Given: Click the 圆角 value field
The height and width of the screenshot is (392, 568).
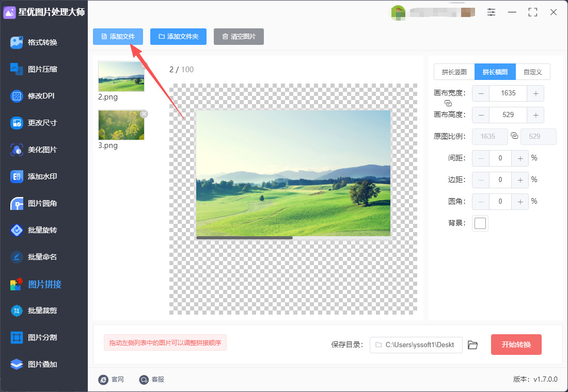Looking at the screenshot, I should [500, 202].
